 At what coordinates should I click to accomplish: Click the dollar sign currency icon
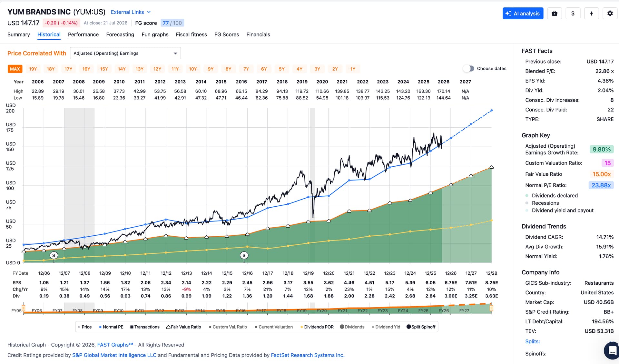(573, 13)
